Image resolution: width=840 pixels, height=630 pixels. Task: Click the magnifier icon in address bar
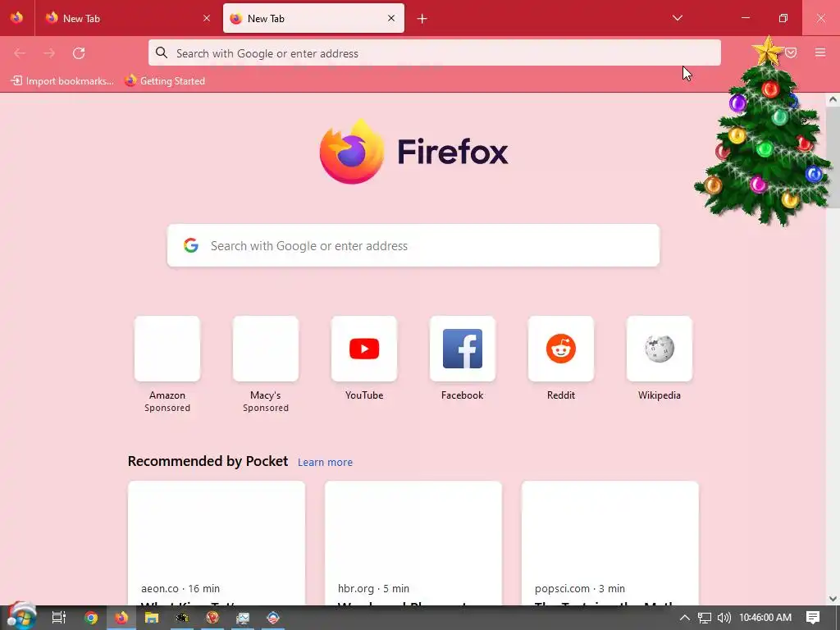pyautogui.click(x=162, y=52)
